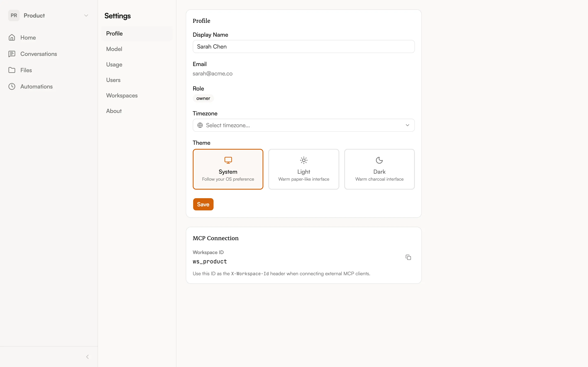The image size is (588, 367).
Task: Copy the Workspace ID using copy icon
Action: (408, 257)
